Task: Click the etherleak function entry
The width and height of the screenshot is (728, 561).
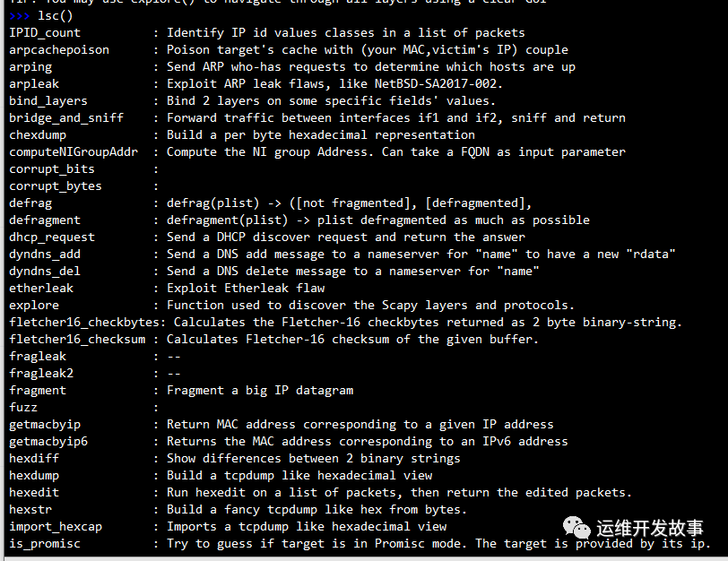Action: (x=41, y=288)
